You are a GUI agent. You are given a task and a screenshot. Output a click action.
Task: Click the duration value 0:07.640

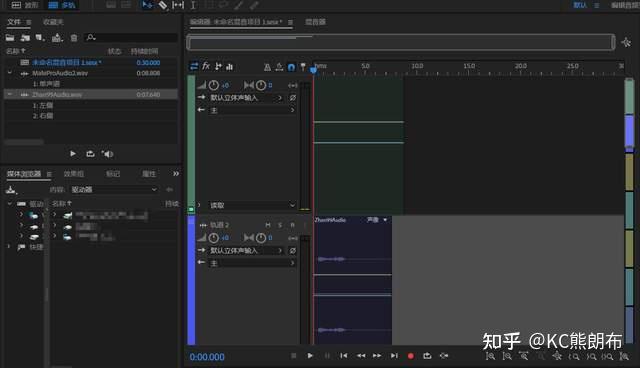point(148,94)
